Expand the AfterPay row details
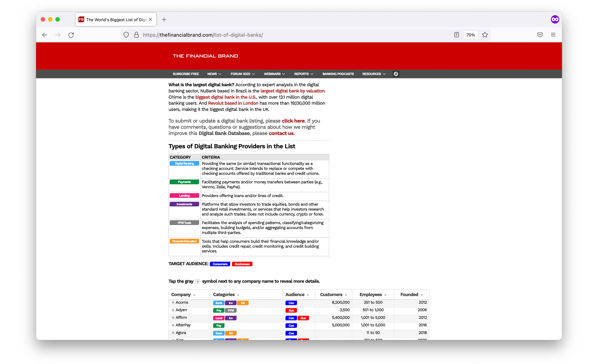 pos(173,325)
